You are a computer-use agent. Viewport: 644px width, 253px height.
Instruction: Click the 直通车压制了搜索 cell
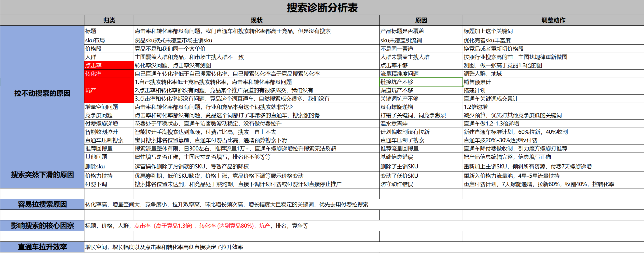[421, 140]
